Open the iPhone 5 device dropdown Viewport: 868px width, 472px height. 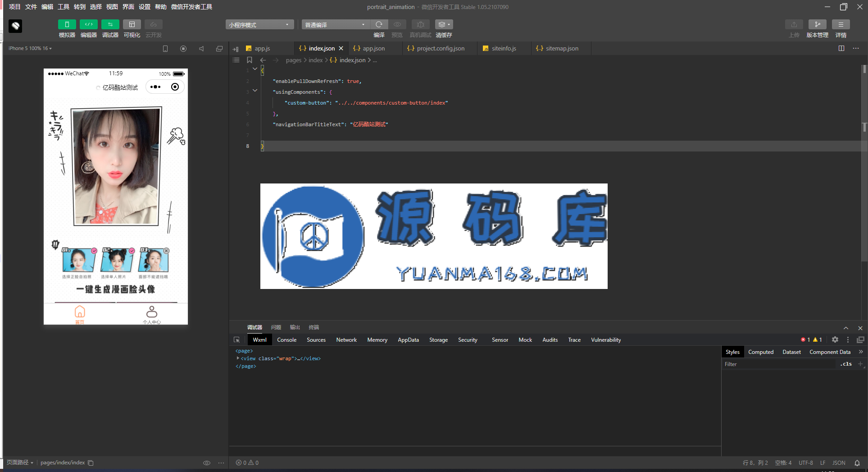click(x=30, y=48)
